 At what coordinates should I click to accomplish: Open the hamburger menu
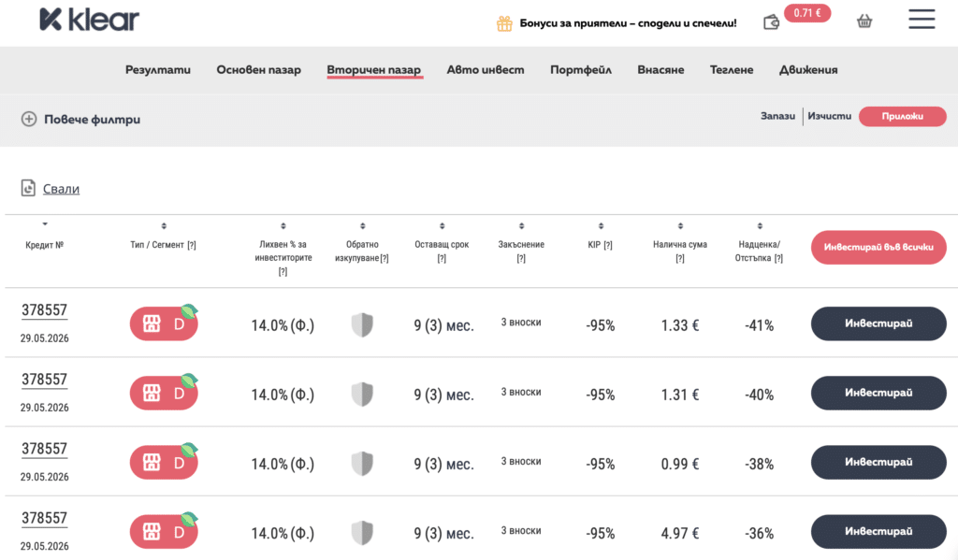tap(922, 19)
